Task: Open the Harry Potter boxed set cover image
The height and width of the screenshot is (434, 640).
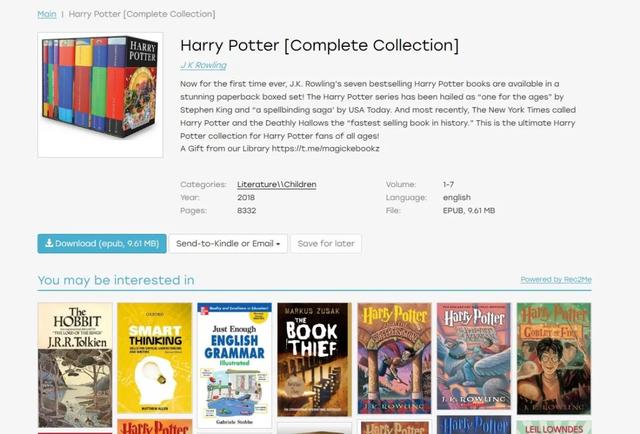Action: [100, 95]
